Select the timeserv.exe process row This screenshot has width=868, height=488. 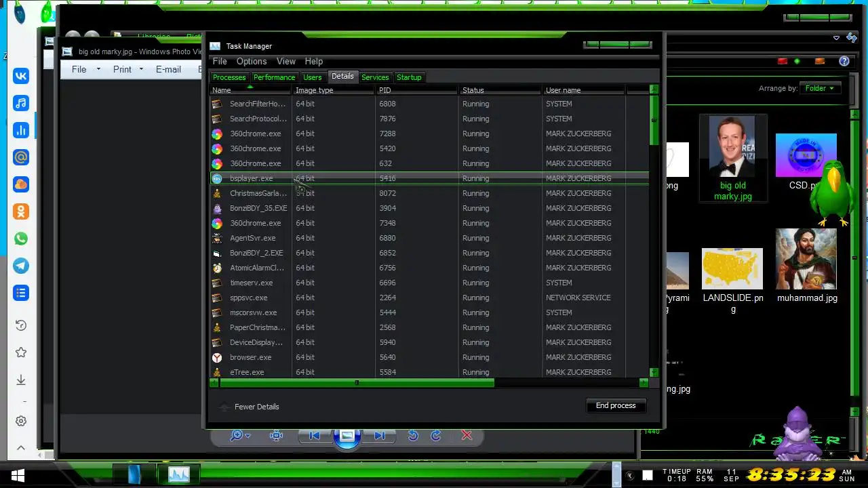coord(429,283)
